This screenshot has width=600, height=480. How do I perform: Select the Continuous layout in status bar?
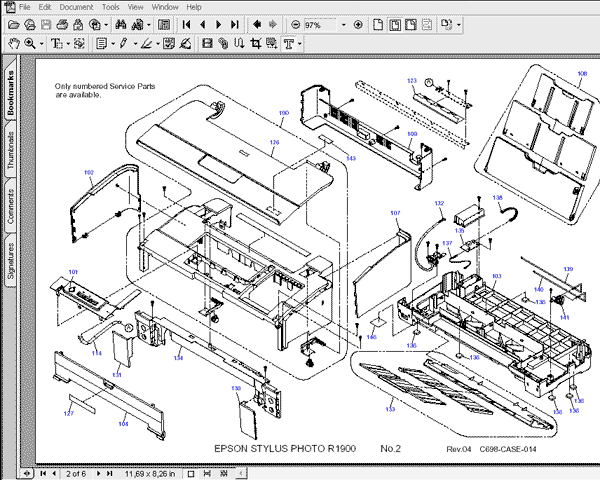click(207, 473)
